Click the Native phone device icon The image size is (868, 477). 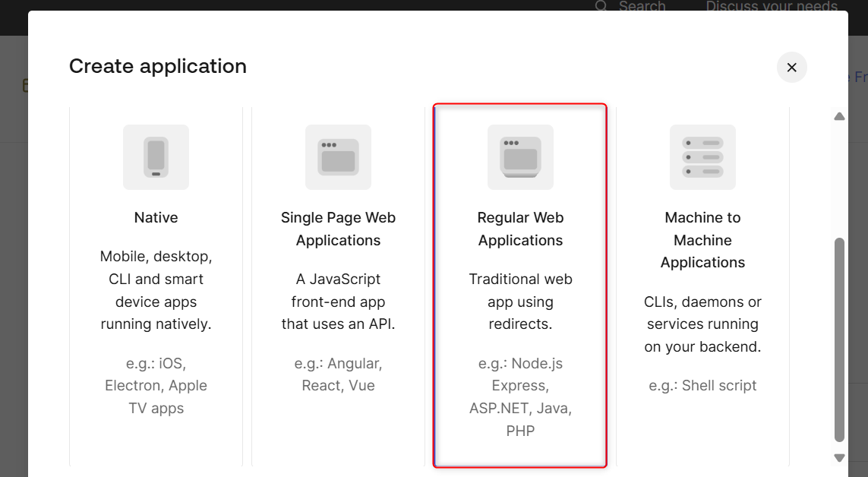156,157
